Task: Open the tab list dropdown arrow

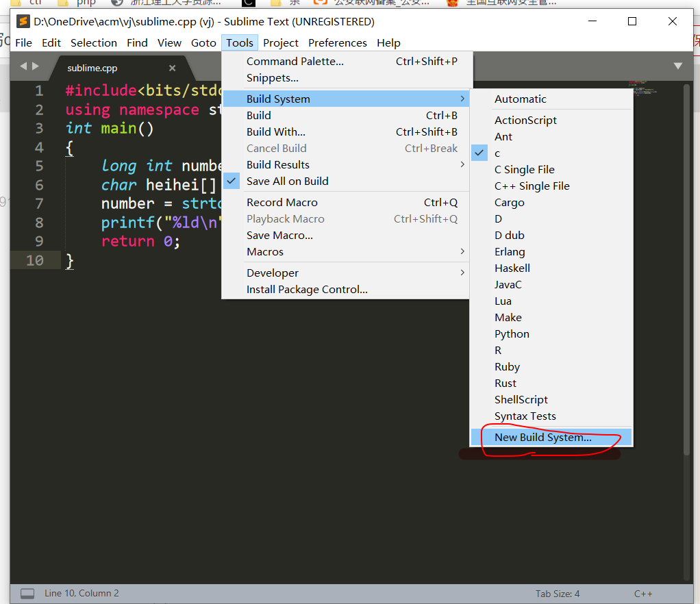Action: tap(677, 66)
